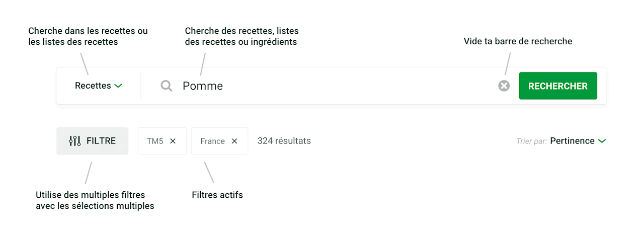The height and width of the screenshot is (236, 644).
Task: Open the Recettes search scope dropdown
Action: (99, 86)
